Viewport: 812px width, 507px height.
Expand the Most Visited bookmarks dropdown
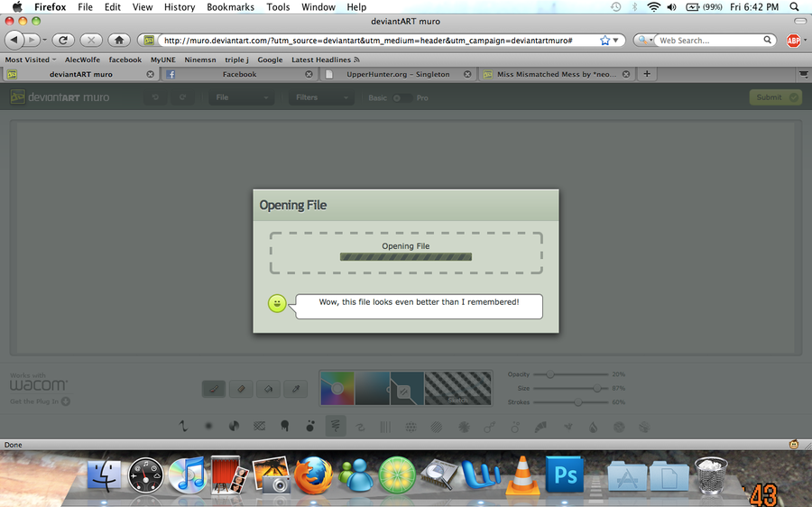click(x=30, y=60)
